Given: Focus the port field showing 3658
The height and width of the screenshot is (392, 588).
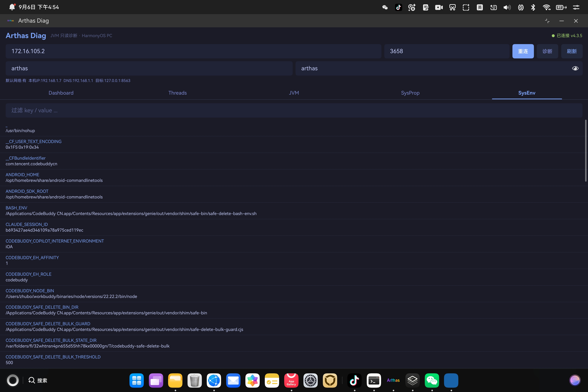Looking at the screenshot, I should click(x=447, y=51).
